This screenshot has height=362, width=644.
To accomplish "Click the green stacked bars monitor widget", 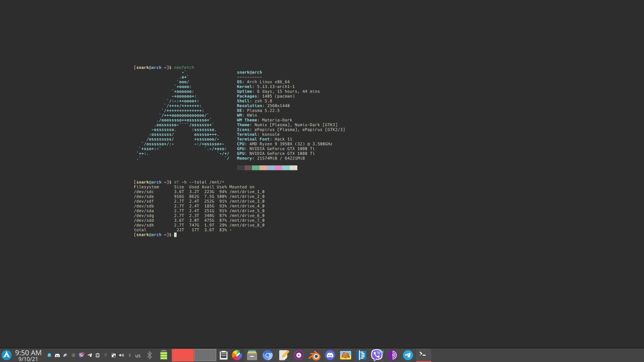I will 164,355.
